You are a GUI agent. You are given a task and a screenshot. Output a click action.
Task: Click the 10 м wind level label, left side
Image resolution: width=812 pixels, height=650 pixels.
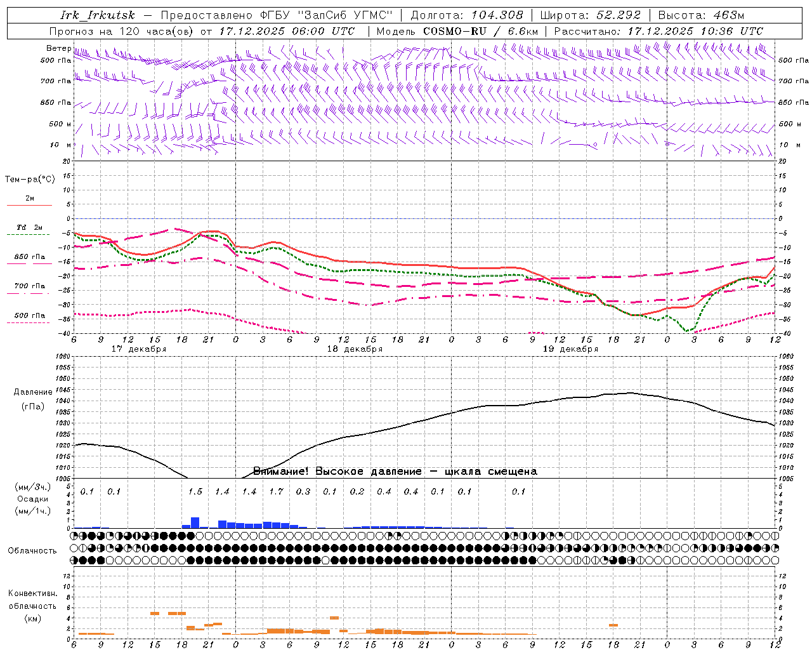(x=60, y=145)
